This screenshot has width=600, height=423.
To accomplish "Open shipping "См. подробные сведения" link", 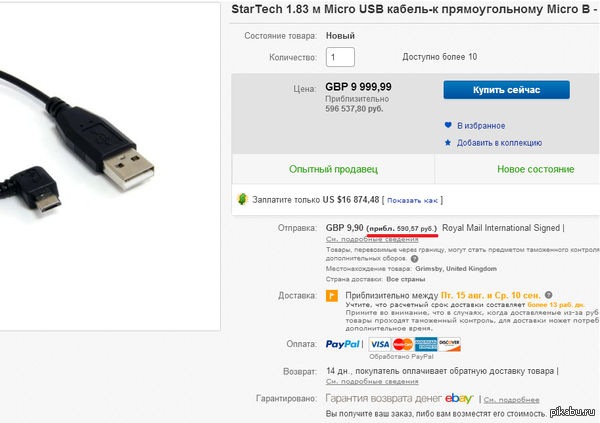I will (x=363, y=240).
